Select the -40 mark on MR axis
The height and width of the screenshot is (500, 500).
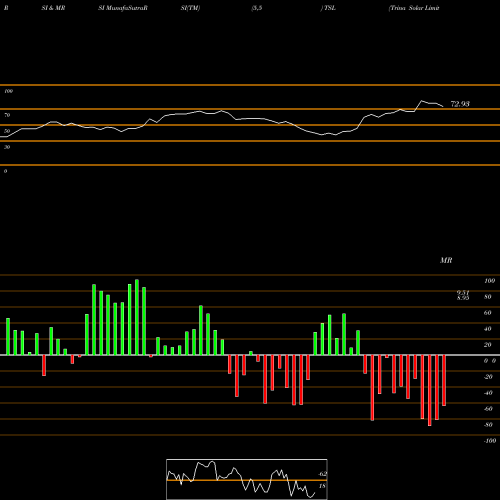(x=488, y=393)
